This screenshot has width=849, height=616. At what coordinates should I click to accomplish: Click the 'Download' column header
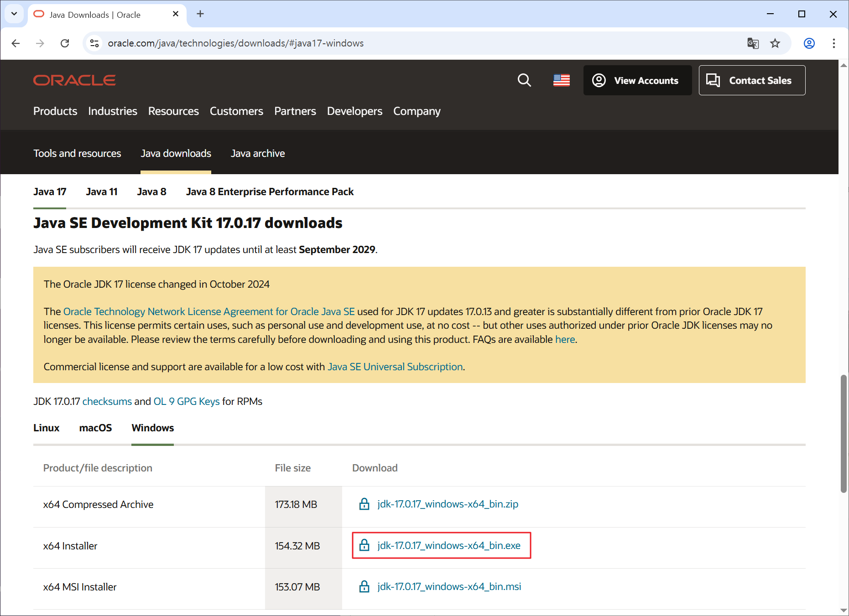point(375,468)
